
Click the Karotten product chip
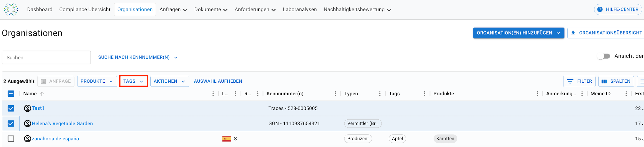pyautogui.click(x=445, y=139)
